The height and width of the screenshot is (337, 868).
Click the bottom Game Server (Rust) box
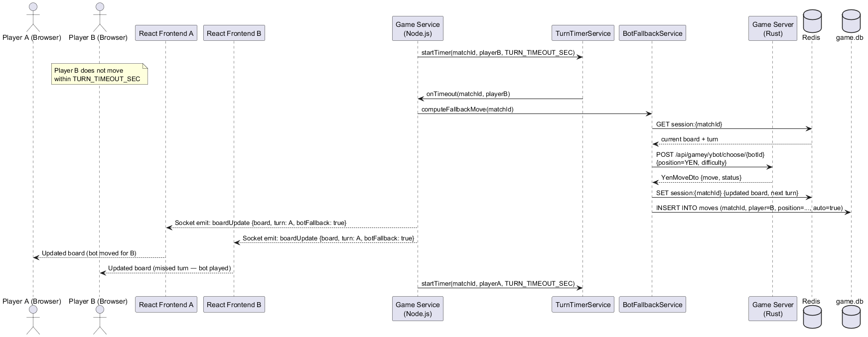click(x=772, y=309)
